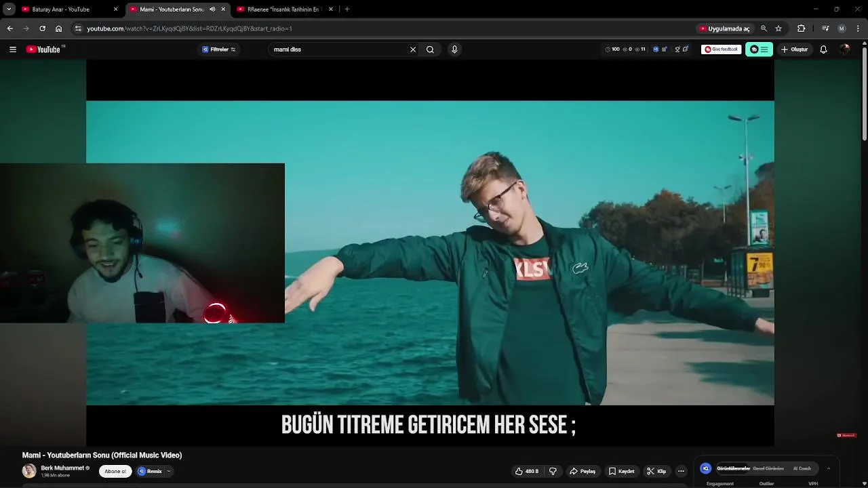Subscribe with the Abone ol button
Image resolution: width=868 pixels, height=488 pixels.
click(115, 471)
